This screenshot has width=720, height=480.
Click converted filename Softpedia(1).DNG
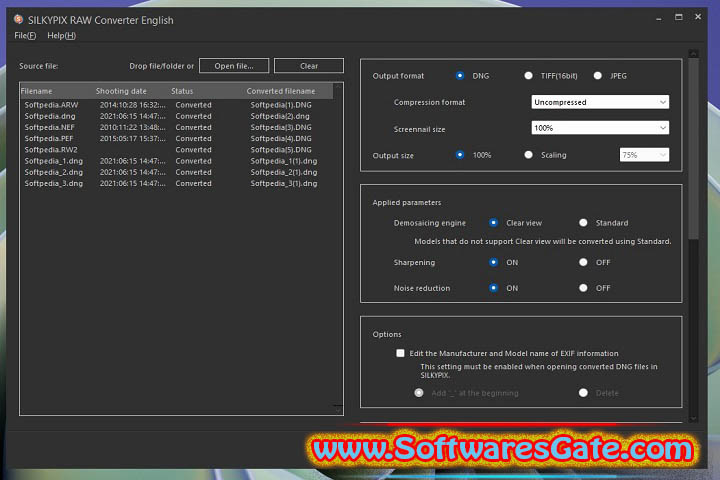point(281,105)
